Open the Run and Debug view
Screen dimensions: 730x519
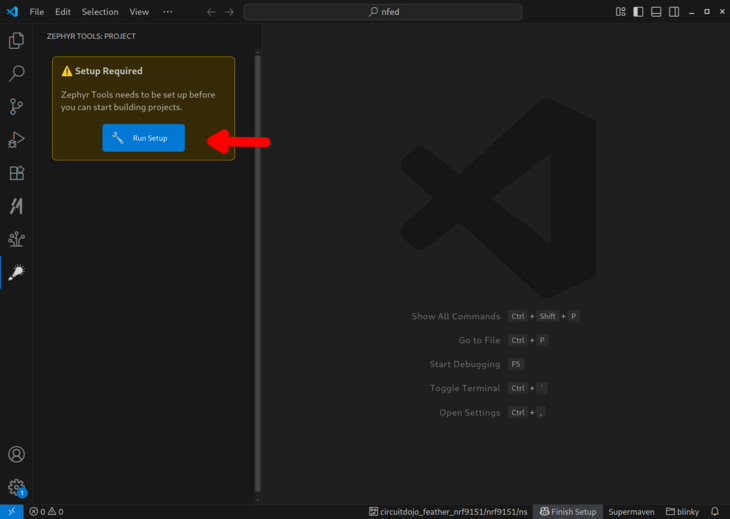16,140
